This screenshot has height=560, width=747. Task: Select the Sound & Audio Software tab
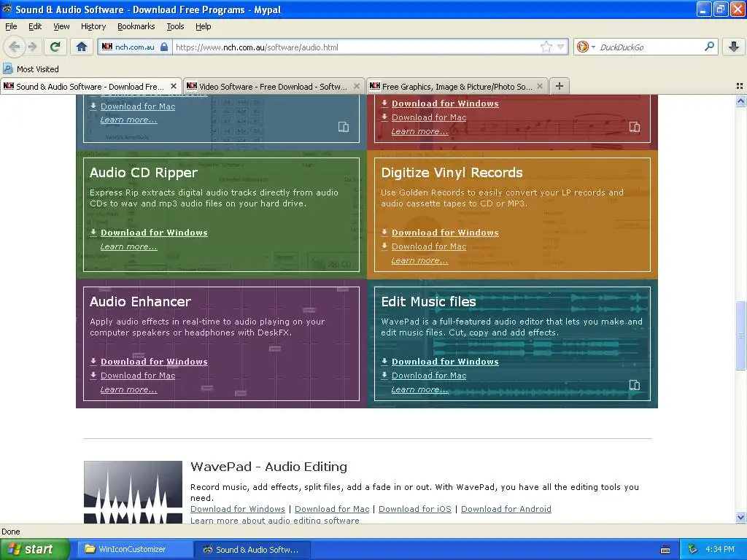pos(90,86)
